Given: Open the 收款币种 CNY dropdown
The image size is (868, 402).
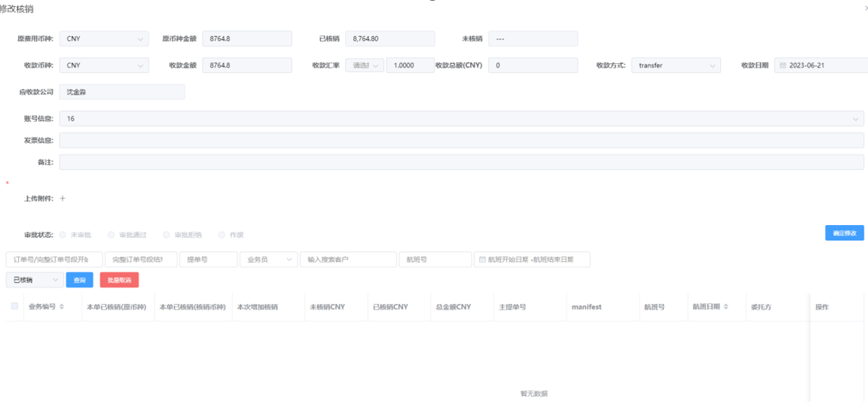Looking at the screenshot, I should pos(104,65).
